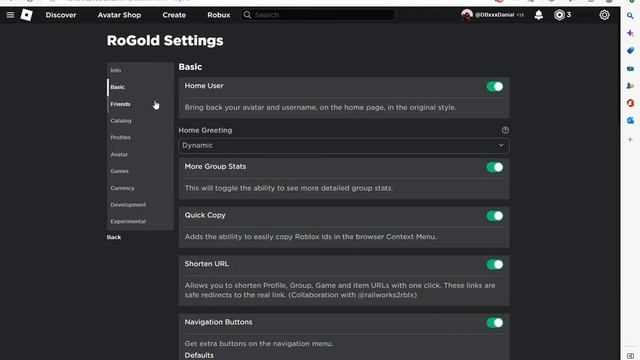The image size is (640, 360).
Task: Switch to the Catalog settings tab
Action: 140,121
